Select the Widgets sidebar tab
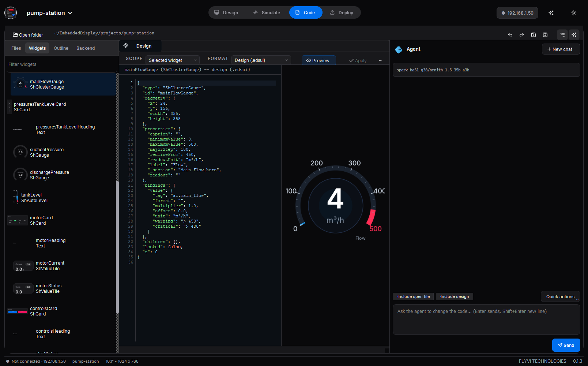The image size is (588, 366). pos(37,48)
